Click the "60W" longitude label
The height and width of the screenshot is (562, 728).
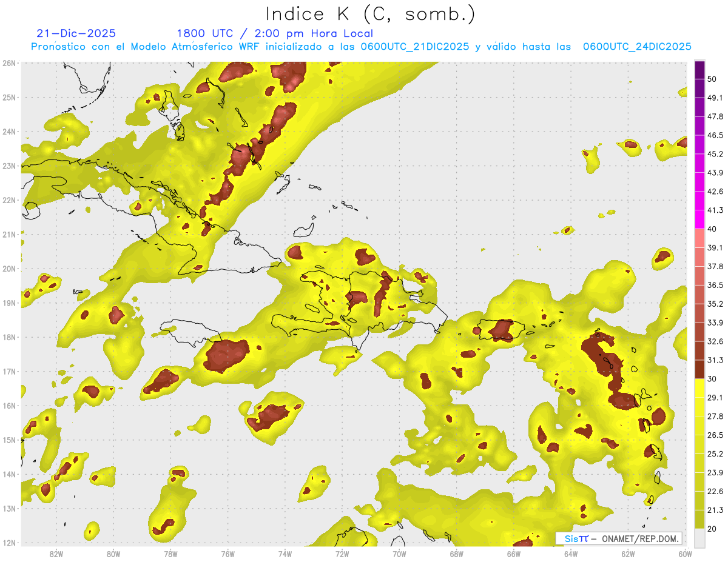point(686,554)
